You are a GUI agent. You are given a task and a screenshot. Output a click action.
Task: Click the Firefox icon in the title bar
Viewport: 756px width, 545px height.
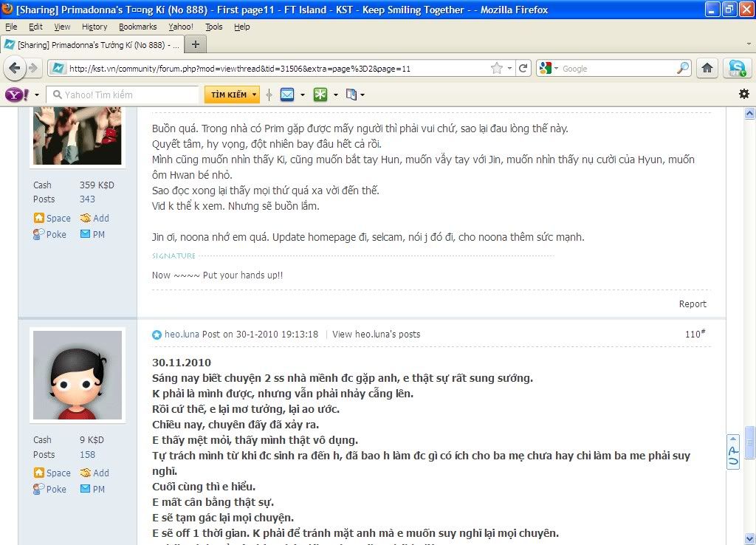click(x=7, y=9)
